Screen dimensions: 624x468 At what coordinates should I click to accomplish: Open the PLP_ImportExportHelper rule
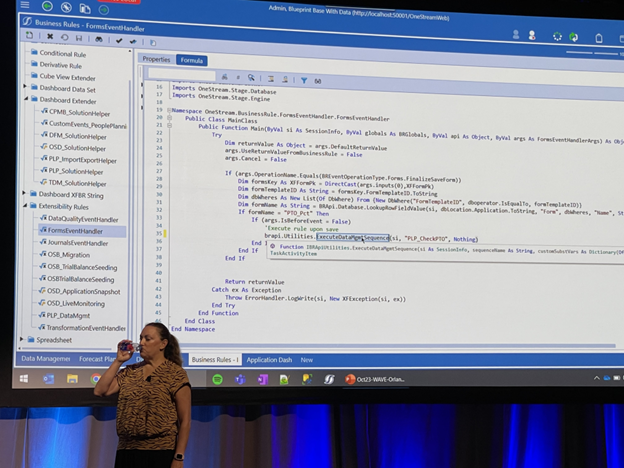point(82,160)
